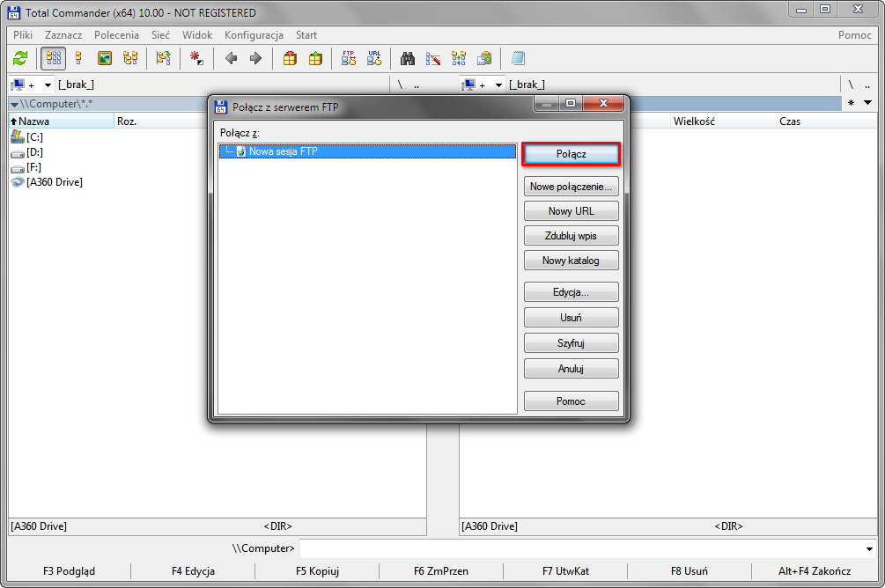Screen dimensions: 885x588
Task: Click F7 UtwKat function button
Action: (565, 571)
